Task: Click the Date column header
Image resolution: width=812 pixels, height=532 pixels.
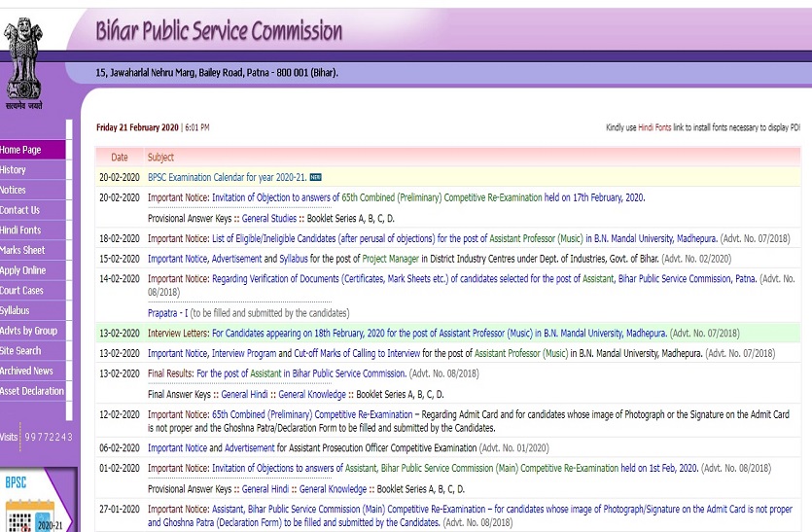Action: coord(119,158)
